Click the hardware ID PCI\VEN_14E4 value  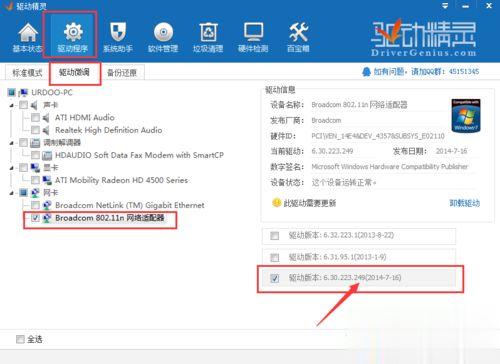click(x=378, y=136)
